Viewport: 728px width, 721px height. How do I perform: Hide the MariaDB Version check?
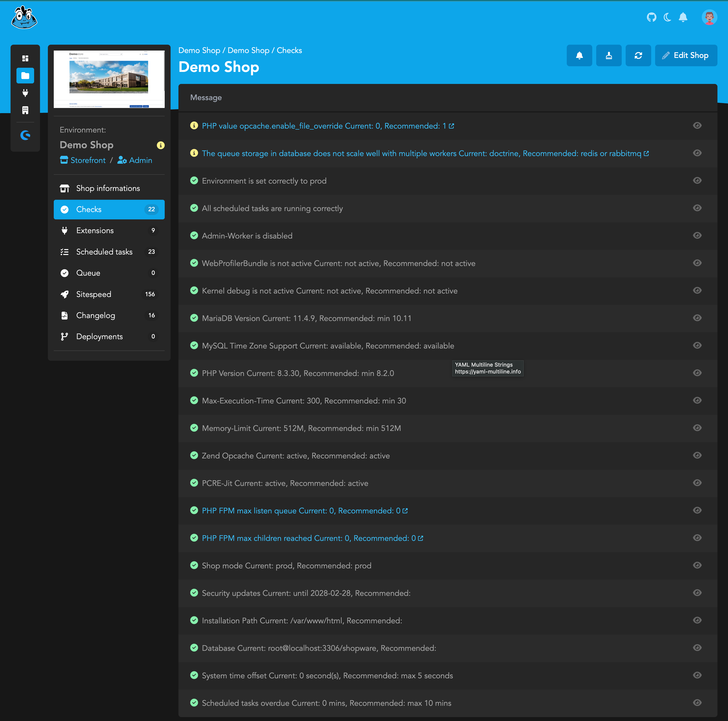coord(697,318)
